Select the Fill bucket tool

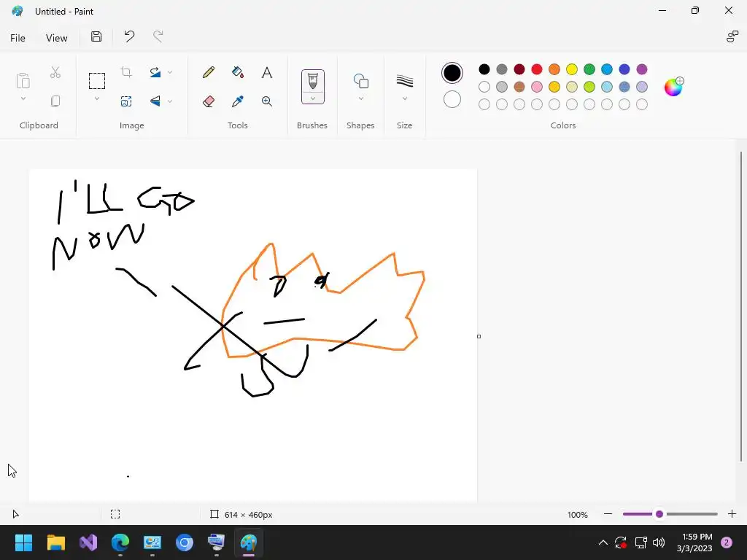pyautogui.click(x=238, y=72)
